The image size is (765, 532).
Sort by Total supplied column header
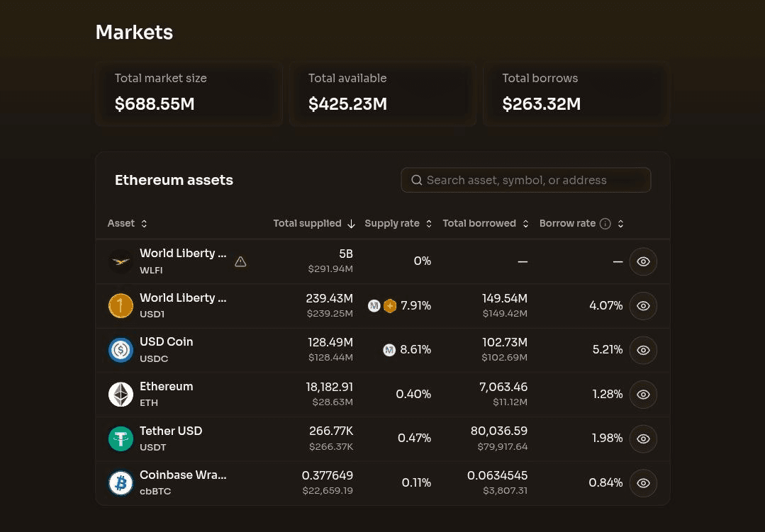[313, 223]
